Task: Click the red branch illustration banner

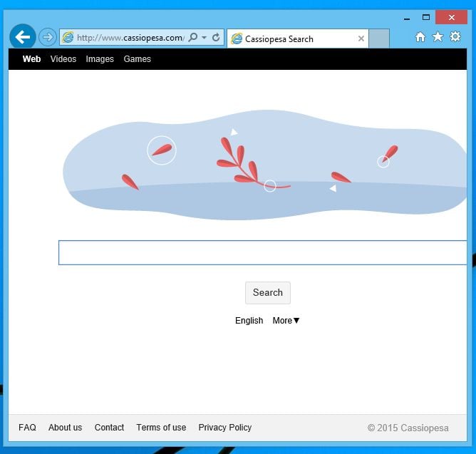Action: pyautogui.click(x=264, y=165)
